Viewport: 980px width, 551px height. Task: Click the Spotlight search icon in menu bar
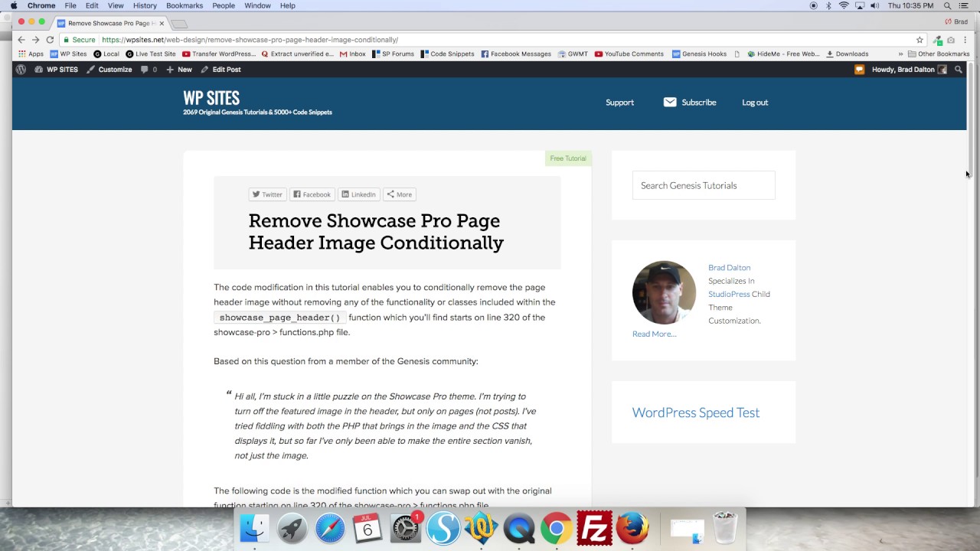pos(947,5)
